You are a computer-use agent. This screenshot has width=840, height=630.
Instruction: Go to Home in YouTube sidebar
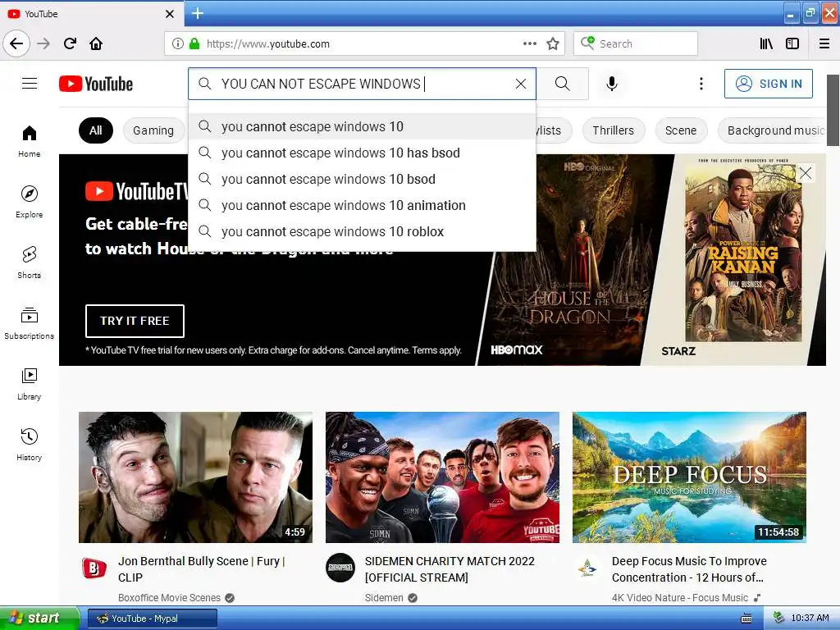tap(30, 141)
